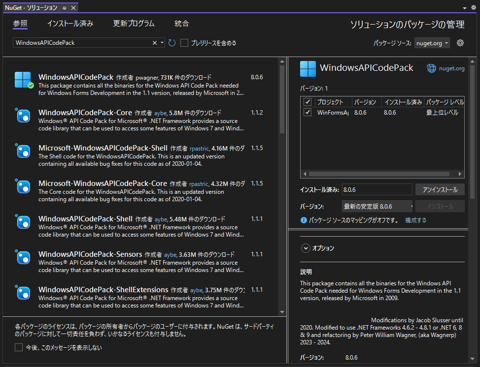Click author link aybe for WindowsAPICodePack-Sensors

(x=170, y=255)
